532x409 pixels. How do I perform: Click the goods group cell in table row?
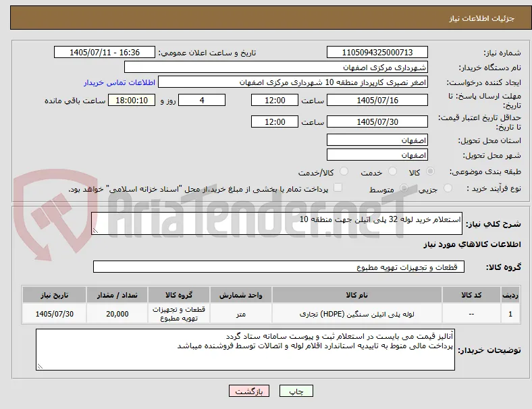[x=179, y=314]
